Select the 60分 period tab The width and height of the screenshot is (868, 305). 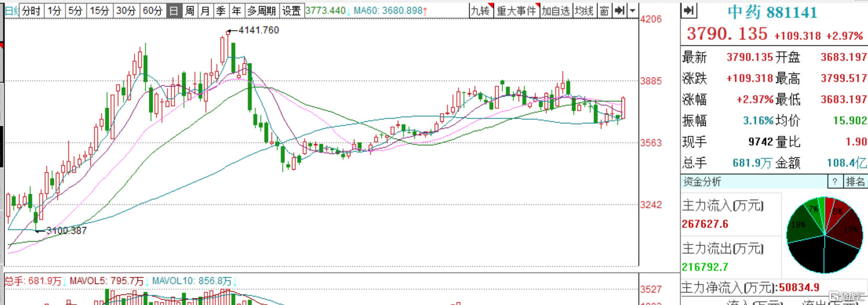[153, 11]
